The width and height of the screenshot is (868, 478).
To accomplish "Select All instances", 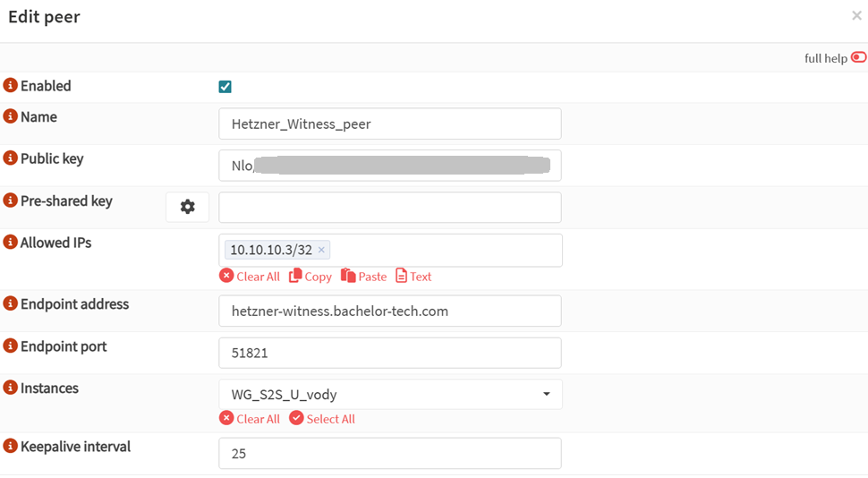I will point(322,419).
